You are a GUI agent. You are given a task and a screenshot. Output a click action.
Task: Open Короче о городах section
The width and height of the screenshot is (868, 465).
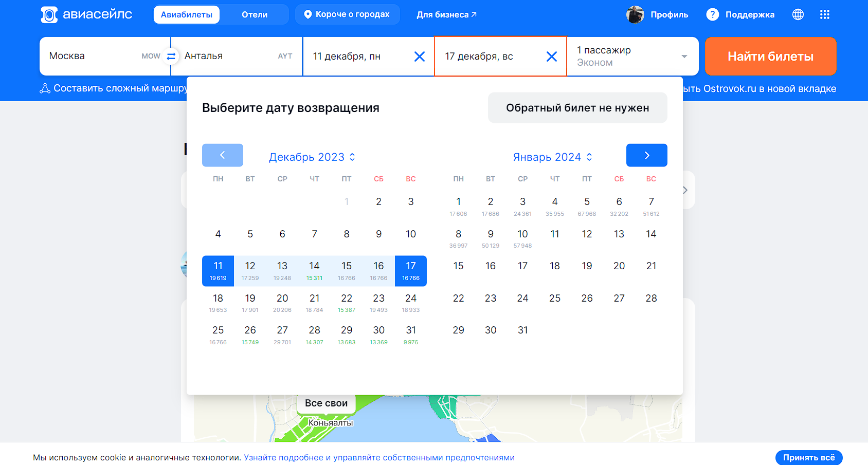pyautogui.click(x=347, y=14)
